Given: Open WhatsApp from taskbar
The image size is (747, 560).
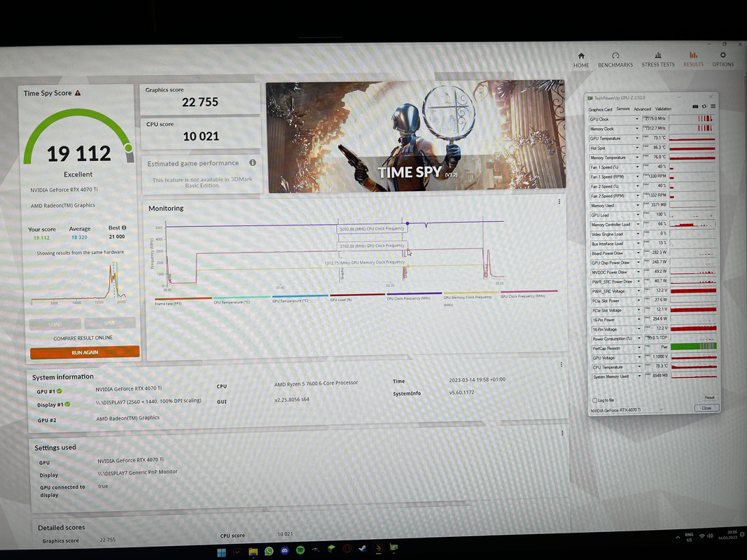Looking at the screenshot, I should pyautogui.click(x=269, y=551).
